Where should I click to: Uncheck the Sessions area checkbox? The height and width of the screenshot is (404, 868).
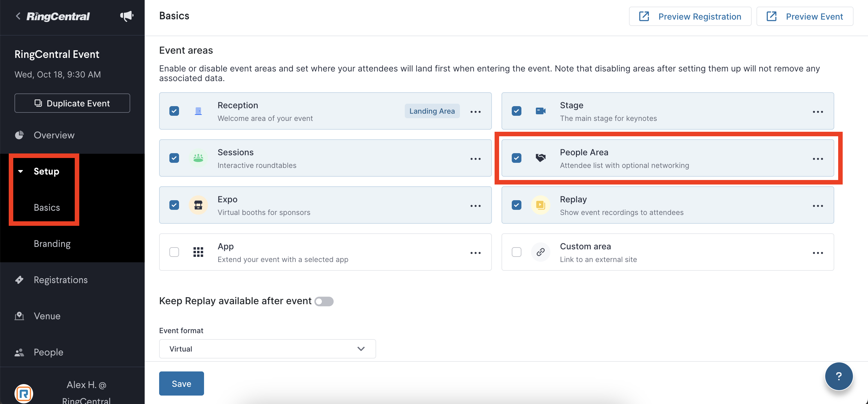174,158
